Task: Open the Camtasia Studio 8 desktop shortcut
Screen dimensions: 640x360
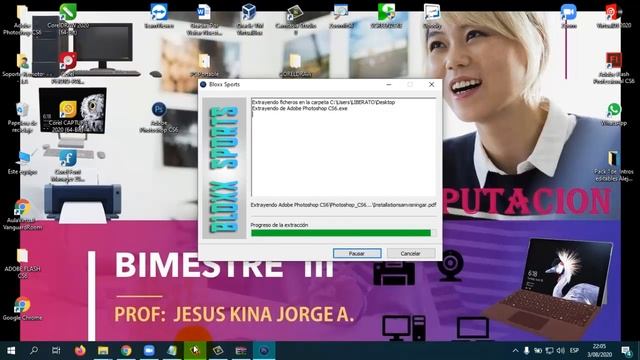Action: pyautogui.click(x=296, y=20)
